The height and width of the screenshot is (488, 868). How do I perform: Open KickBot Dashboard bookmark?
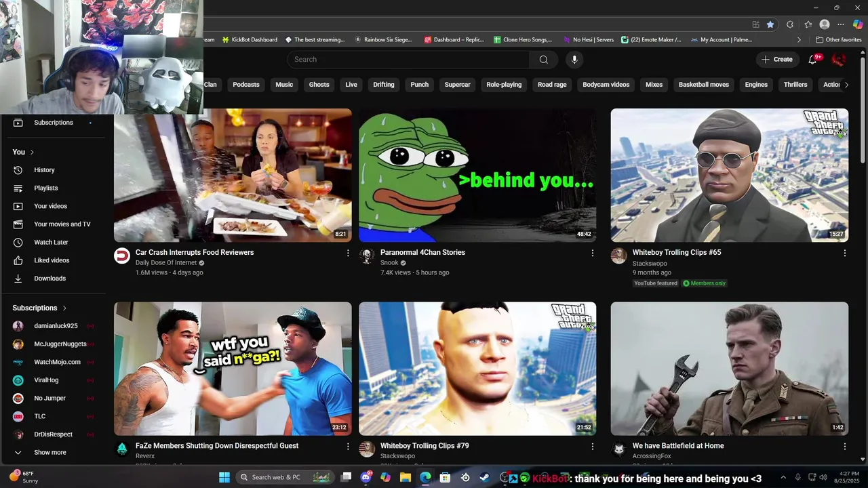[x=249, y=40]
